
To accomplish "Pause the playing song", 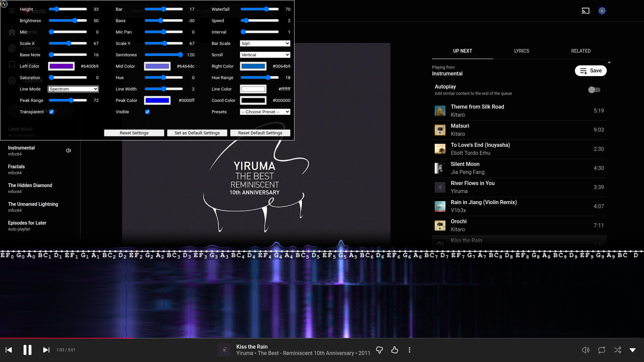I will (28, 350).
